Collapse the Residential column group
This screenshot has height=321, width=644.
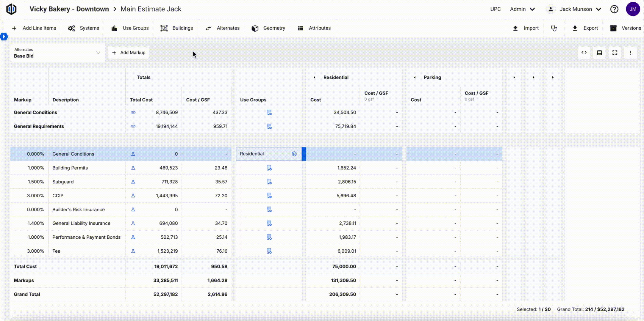[x=315, y=77]
